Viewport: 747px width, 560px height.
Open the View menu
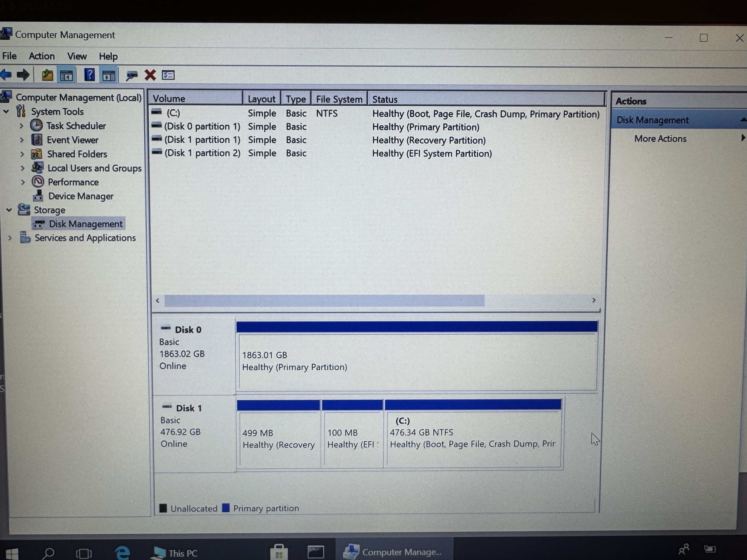[77, 56]
